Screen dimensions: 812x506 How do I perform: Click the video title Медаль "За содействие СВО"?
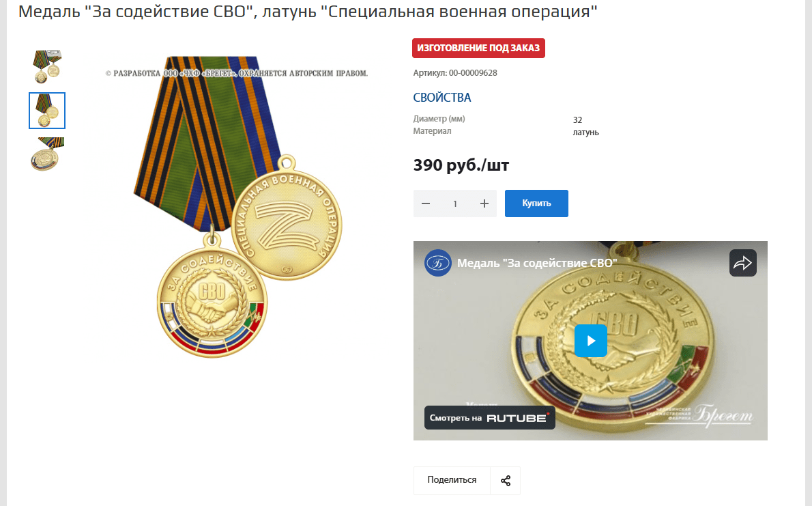tap(536, 263)
